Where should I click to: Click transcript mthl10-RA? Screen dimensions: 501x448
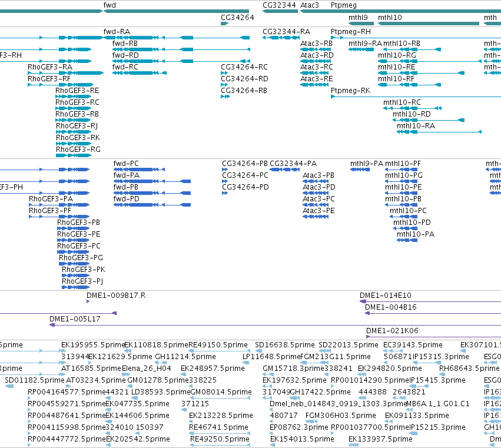416,126
